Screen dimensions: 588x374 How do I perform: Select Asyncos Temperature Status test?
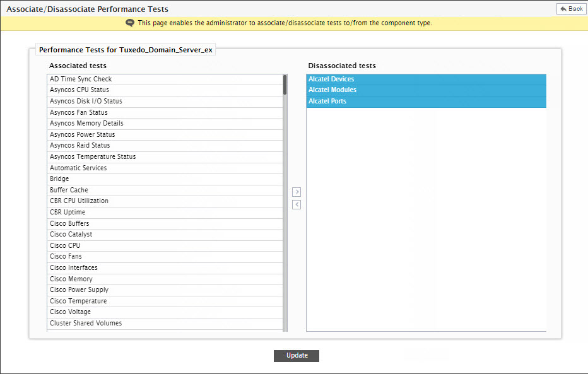[x=165, y=156]
